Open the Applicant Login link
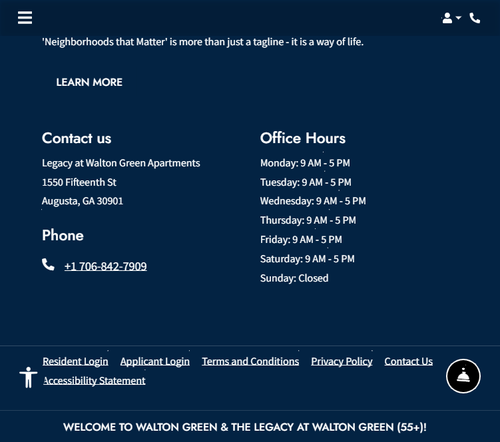 [x=155, y=361]
